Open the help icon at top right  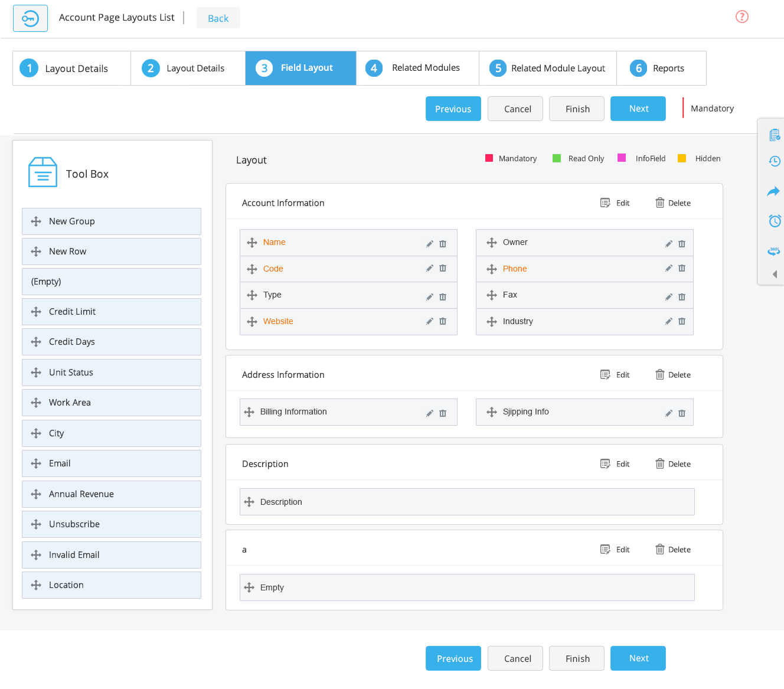click(x=741, y=17)
